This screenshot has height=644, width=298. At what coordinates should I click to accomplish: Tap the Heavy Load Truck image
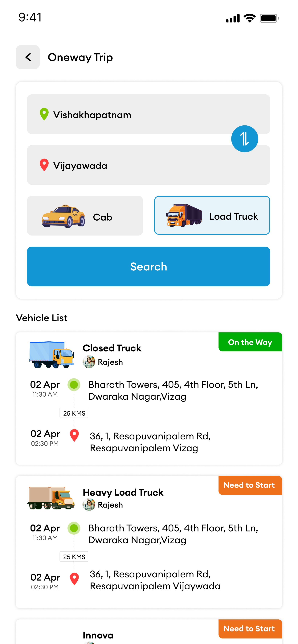(51, 498)
